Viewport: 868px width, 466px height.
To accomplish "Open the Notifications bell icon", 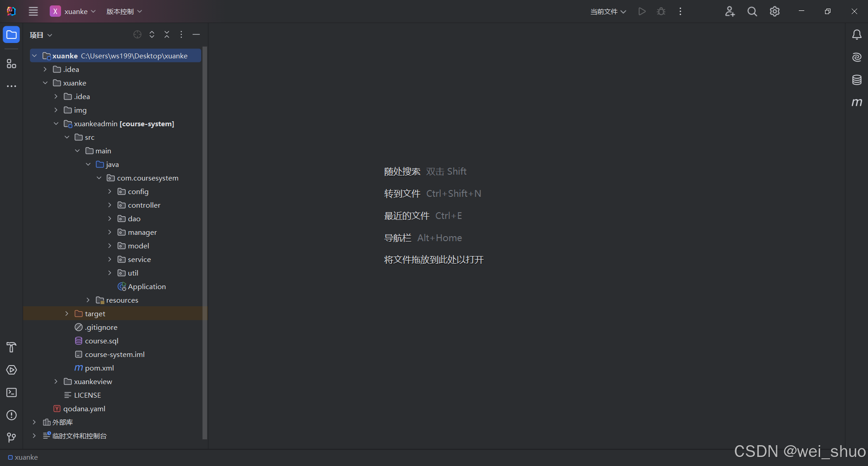I will [x=857, y=35].
